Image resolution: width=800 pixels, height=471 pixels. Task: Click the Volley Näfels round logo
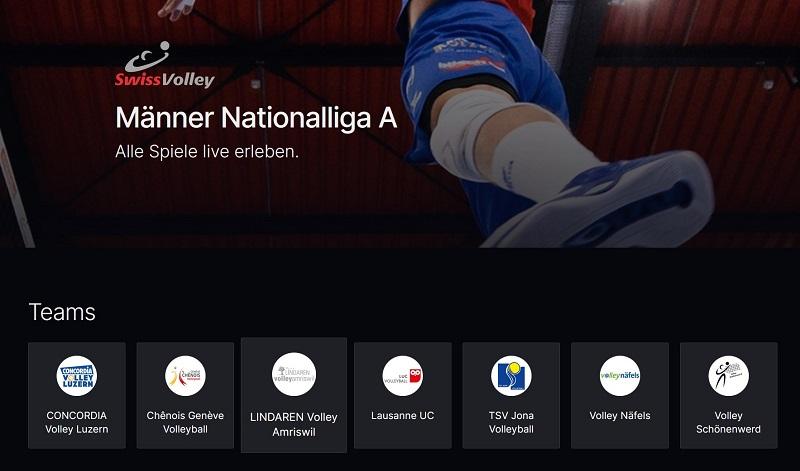pyautogui.click(x=620, y=376)
